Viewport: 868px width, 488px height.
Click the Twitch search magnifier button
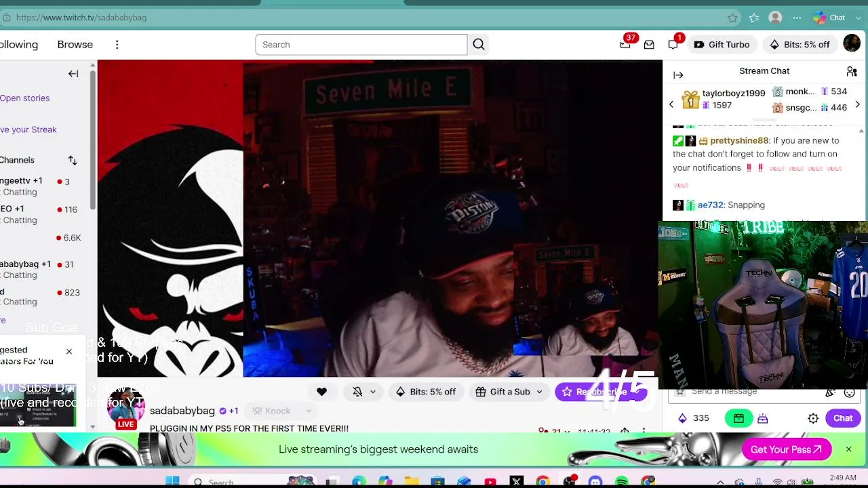[479, 45]
